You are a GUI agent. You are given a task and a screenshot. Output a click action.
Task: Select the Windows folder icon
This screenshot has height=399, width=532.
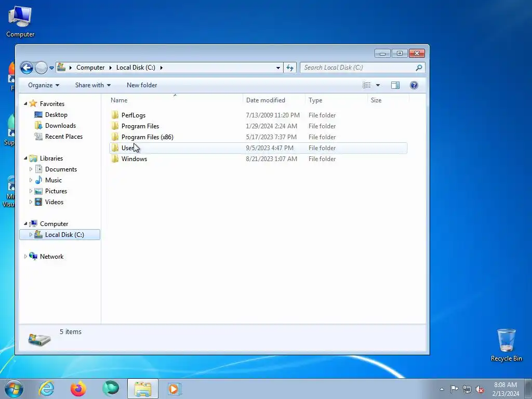click(x=115, y=159)
